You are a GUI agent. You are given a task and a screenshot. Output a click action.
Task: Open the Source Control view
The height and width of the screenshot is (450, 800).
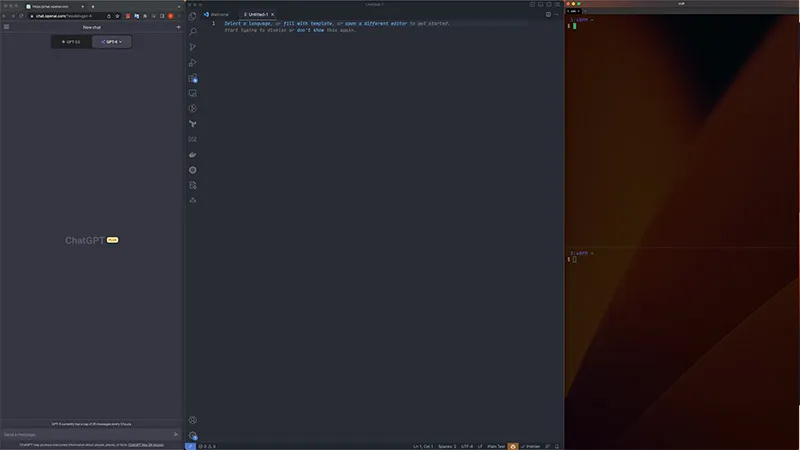[x=192, y=47]
